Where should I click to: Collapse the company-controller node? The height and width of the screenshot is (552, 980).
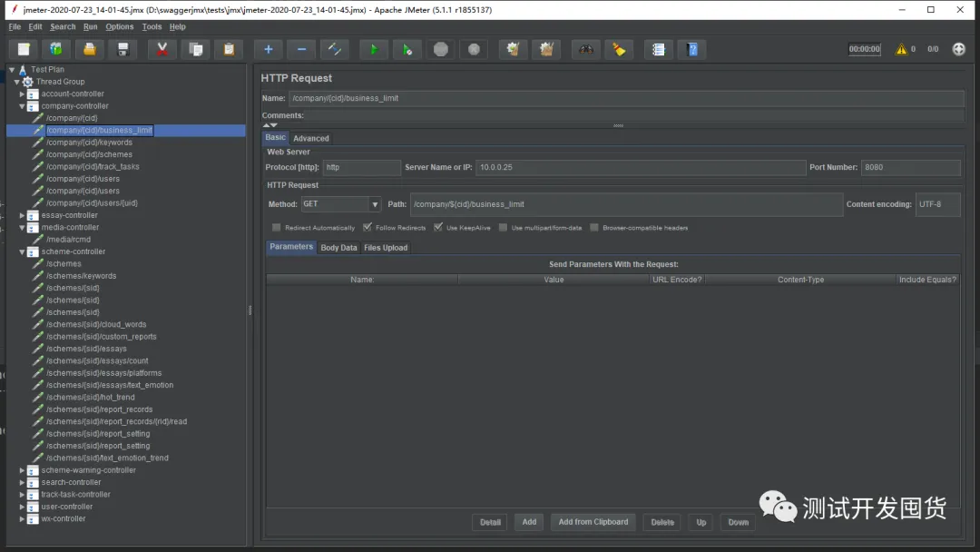tap(22, 106)
